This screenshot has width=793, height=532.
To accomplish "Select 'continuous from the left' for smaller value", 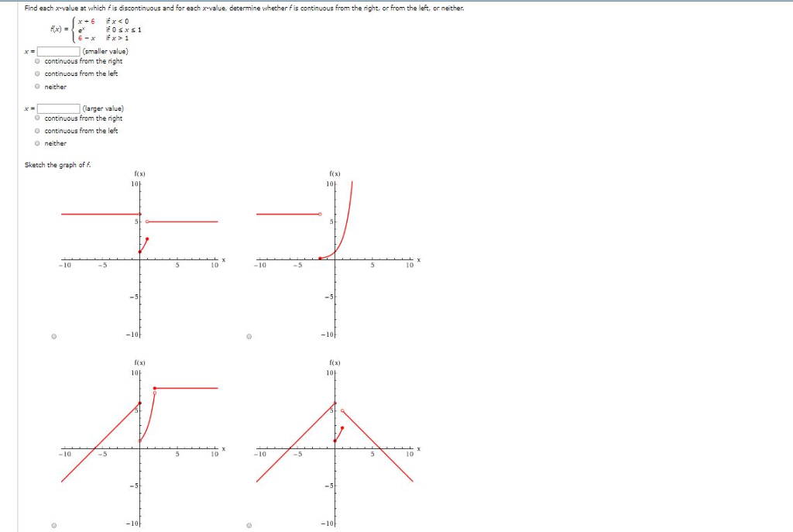I will point(36,74).
